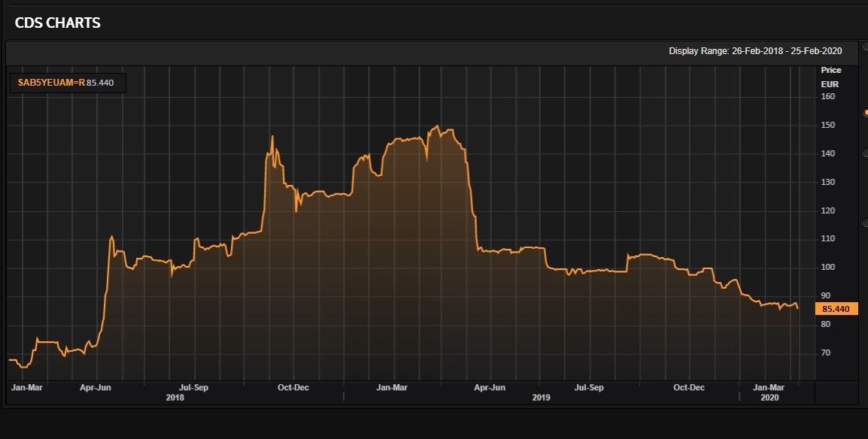Screen dimensions: 868x439
Task: Click the Price axis title
Action: click(x=831, y=70)
